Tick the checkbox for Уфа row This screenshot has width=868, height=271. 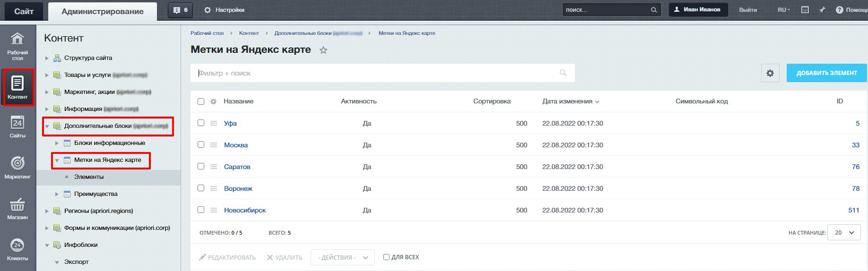(201, 123)
